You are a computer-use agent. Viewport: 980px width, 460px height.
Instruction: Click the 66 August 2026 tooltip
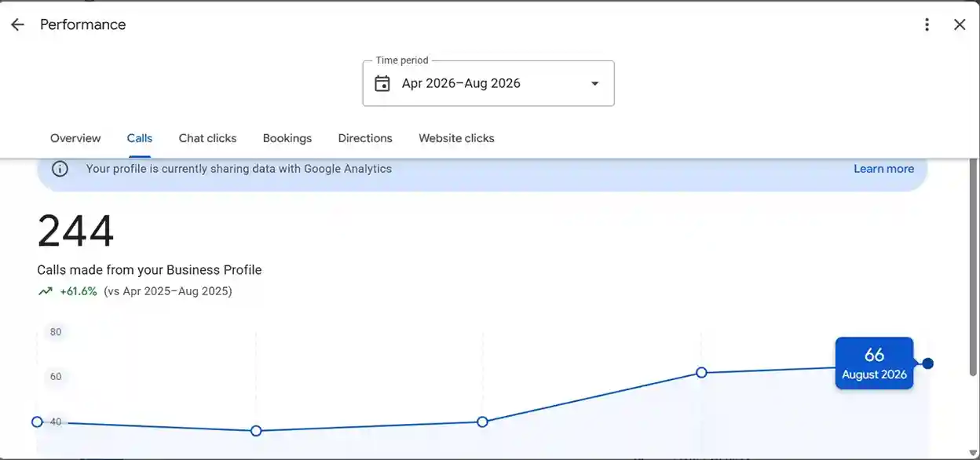click(x=874, y=363)
